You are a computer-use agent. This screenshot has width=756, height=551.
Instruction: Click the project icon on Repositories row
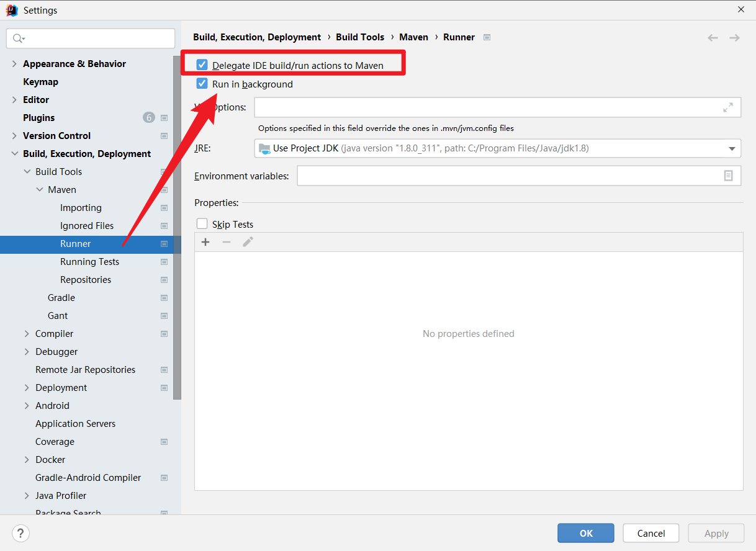[x=164, y=280]
